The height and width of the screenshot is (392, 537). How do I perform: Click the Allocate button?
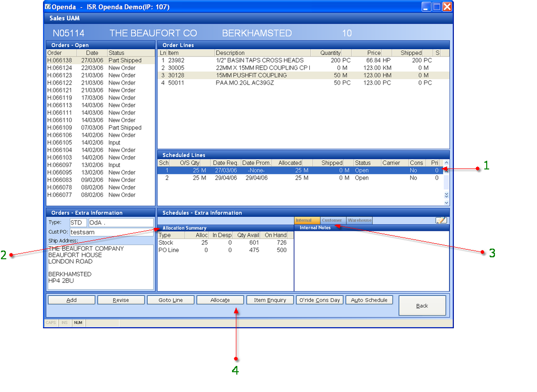[220, 300]
